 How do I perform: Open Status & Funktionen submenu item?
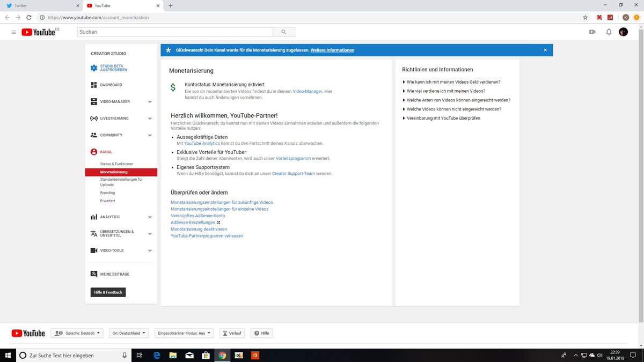click(116, 164)
